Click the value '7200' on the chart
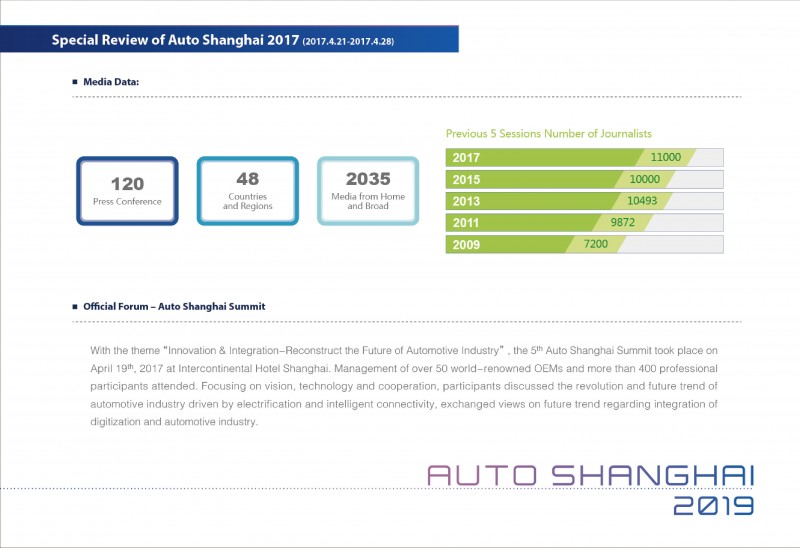 [x=595, y=244]
